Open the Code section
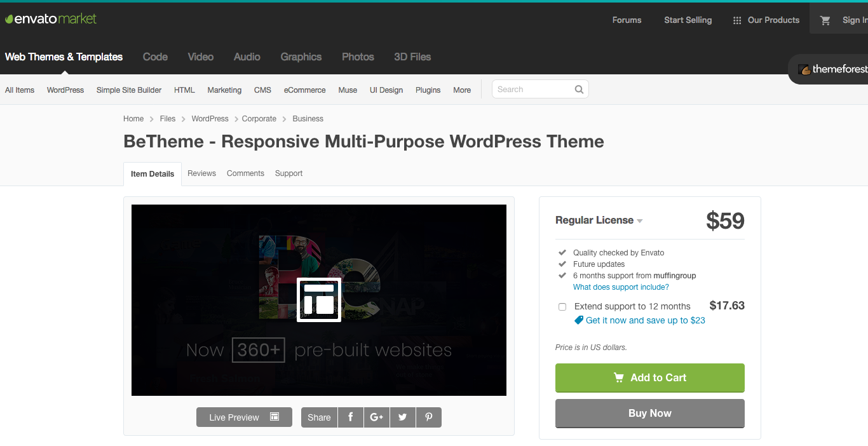The width and height of the screenshot is (868, 446). point(155,57)
